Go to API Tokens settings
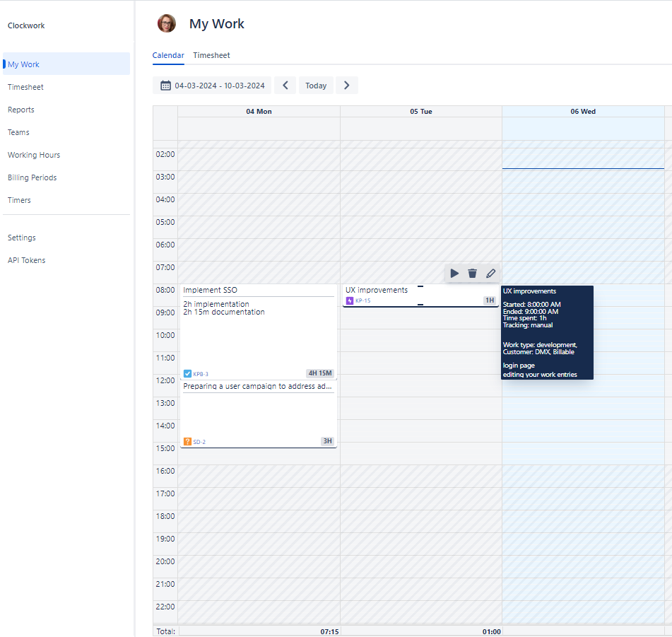This screenshot has width=672, height=637. click(26, 260)
